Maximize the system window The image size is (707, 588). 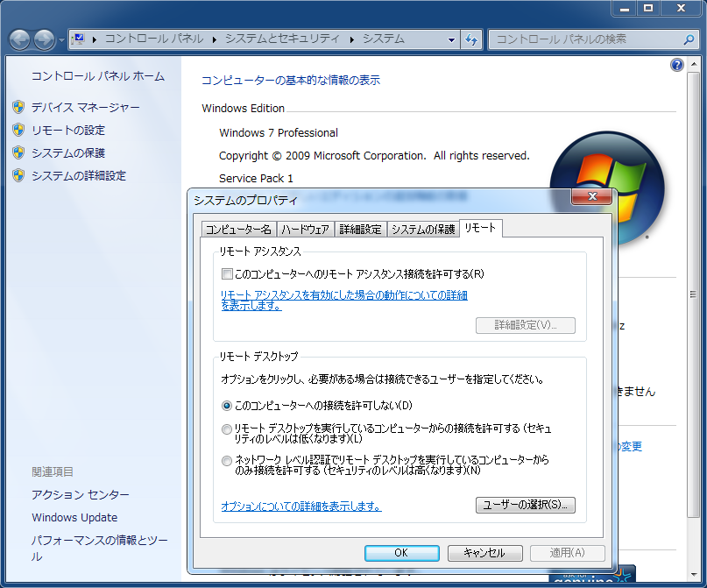pyautogui.click(x=648, y=8)
